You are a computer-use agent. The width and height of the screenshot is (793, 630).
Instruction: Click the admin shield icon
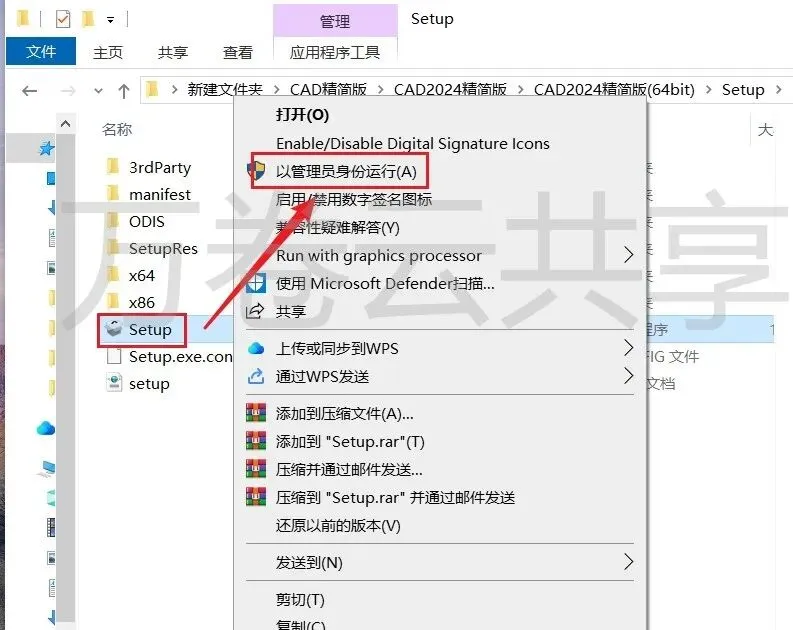click(256, 171)
